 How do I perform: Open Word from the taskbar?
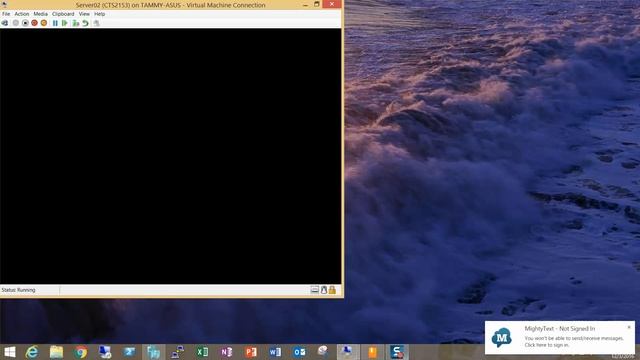tap(275, 352)
